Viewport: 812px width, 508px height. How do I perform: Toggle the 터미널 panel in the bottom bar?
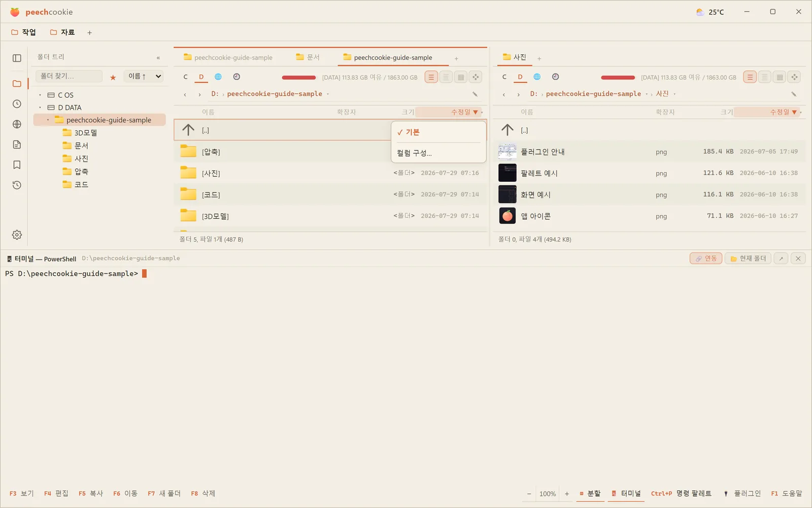click(x=626, y=493)
